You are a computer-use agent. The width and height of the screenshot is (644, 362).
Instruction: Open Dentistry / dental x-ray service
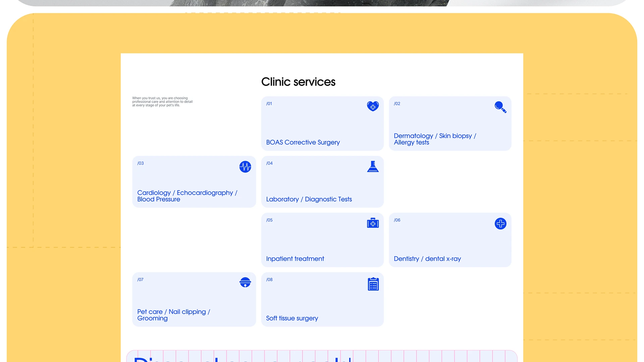(x=427, y=258)
